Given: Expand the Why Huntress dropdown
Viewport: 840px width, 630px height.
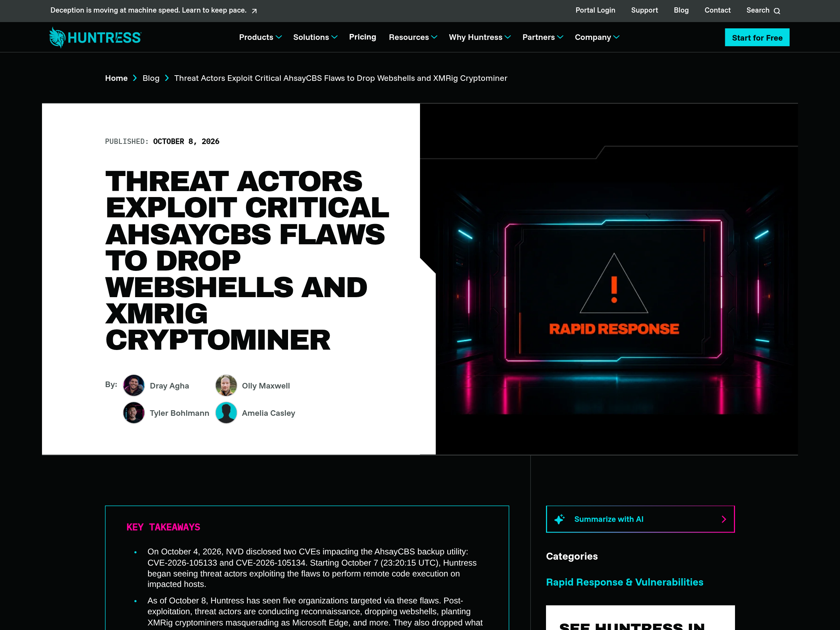Looking at the screenshot, I should 479,37.
